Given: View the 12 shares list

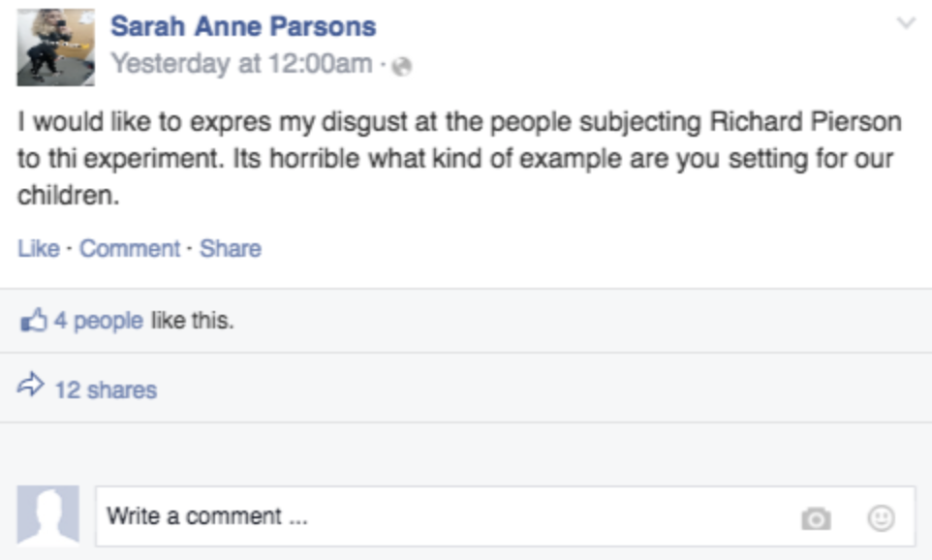Looking at the screenshot, I should tap(106, 390).
